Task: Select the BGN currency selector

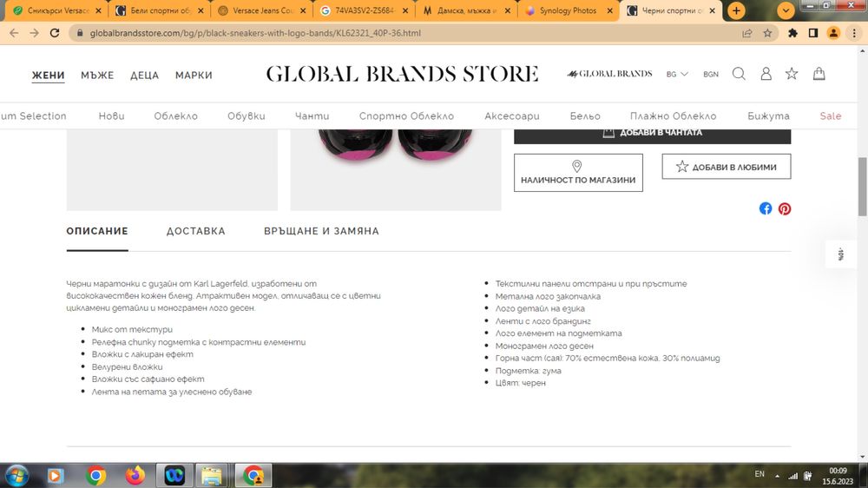Action: 711,74
